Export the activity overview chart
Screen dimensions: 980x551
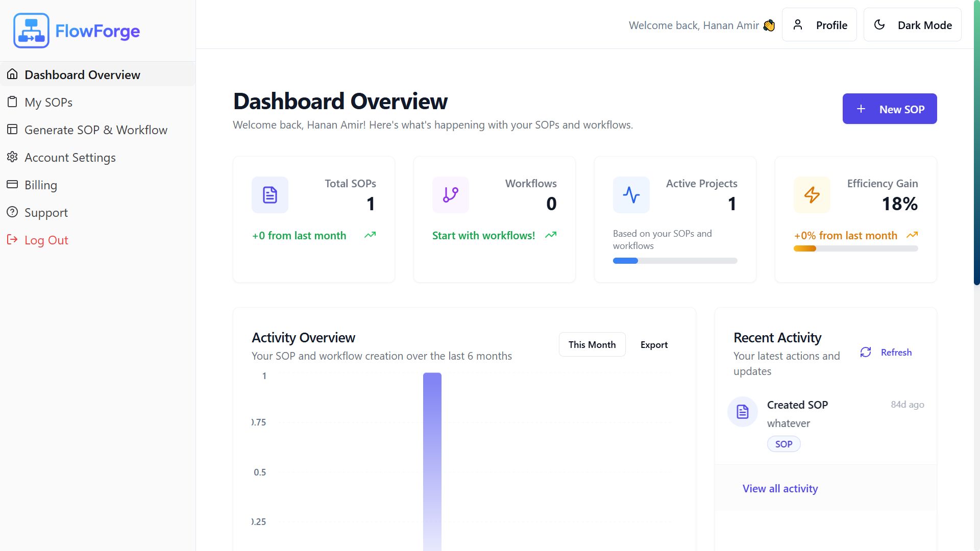tap(654, 344)
